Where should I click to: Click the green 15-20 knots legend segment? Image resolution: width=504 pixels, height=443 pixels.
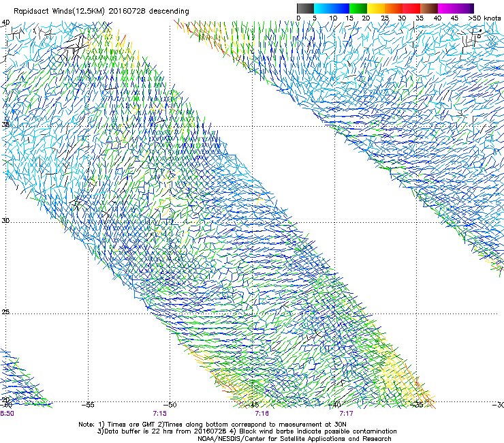point(358,8)
